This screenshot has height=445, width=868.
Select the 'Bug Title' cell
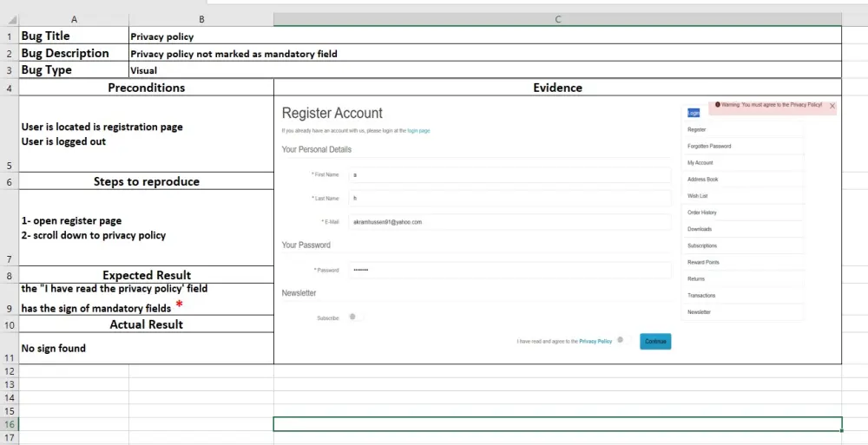coord(74,36)
